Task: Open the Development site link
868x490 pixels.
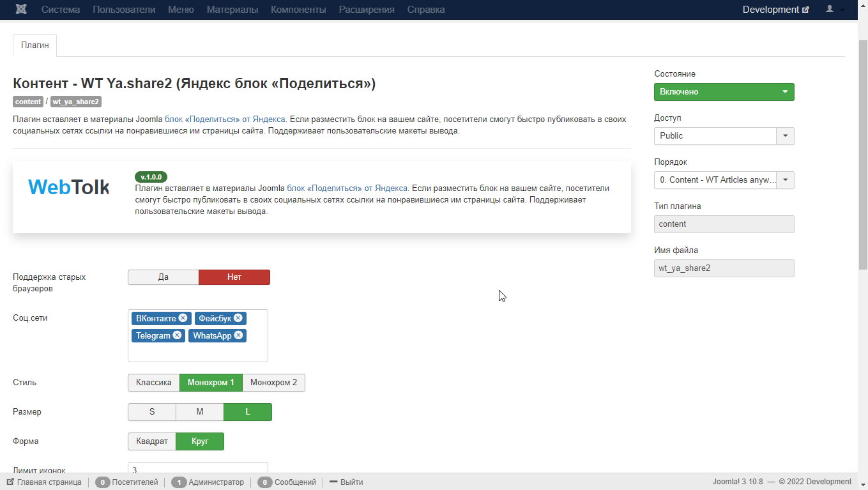Action: pos(775,10)
